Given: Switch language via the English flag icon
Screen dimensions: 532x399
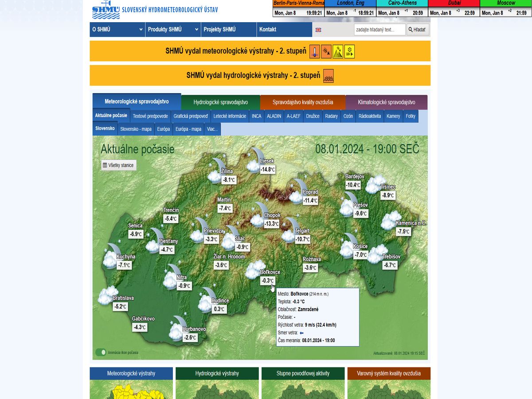Looking at the screenshot, I should [318, 30].
